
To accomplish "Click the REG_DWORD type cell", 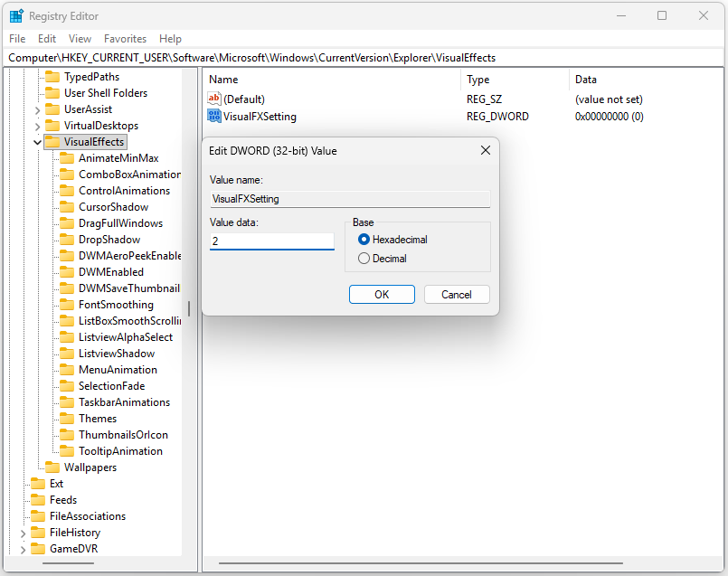I will (x=497, y=117).
